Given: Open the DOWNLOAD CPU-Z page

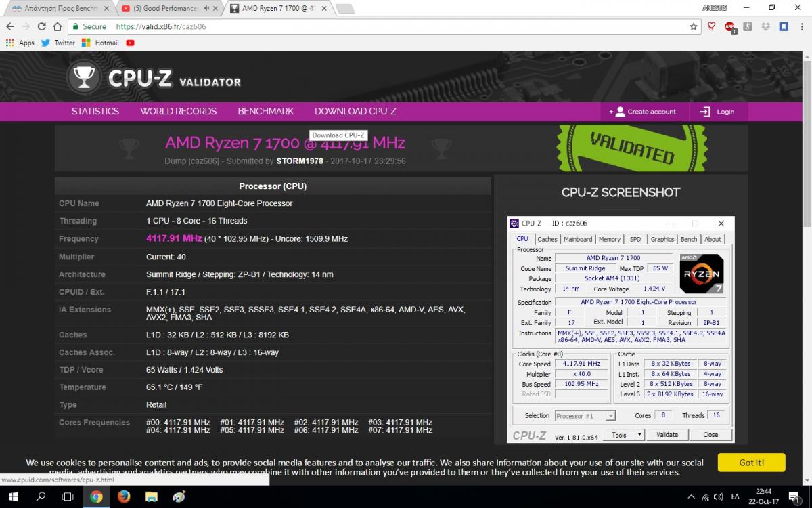Looking at the screenshot, I should (x=355, y=111).
